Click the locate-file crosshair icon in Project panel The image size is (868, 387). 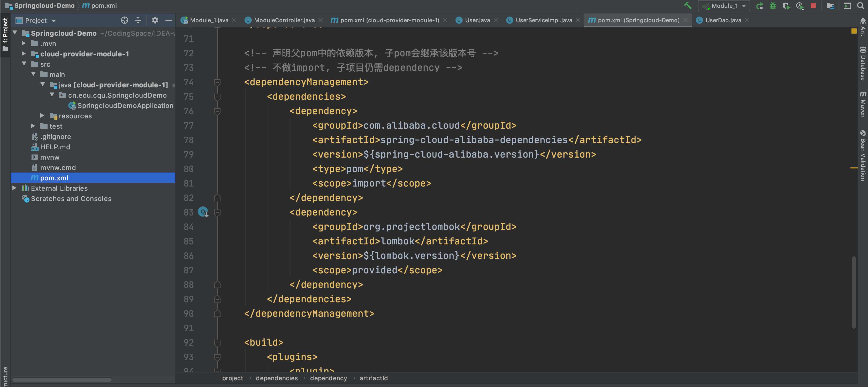click(x=124, y=20)
